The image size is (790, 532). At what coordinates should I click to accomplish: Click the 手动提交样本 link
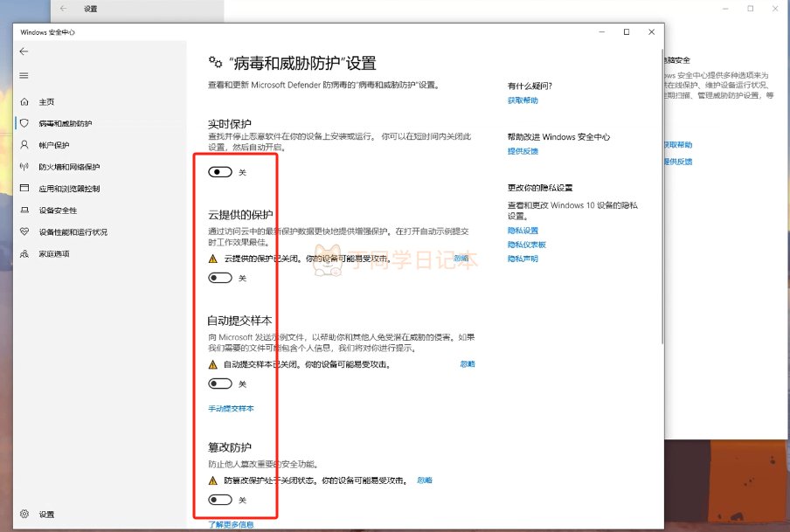pyautogui.click(x=231, y=409)
